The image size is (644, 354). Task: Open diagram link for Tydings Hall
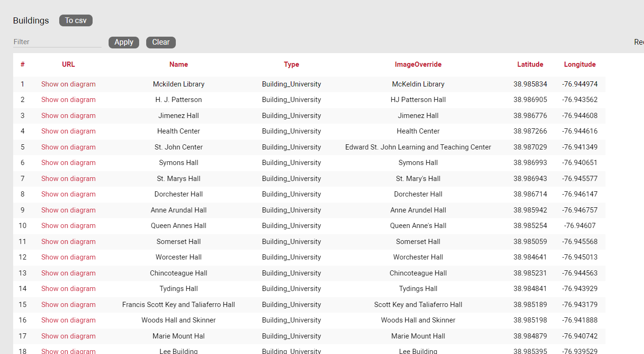(68, 289)
